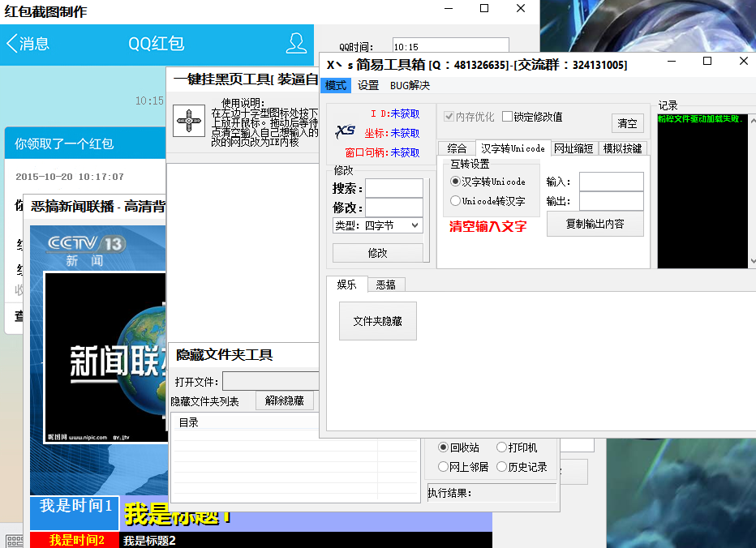Close the 红包截图制作 window

521,9
